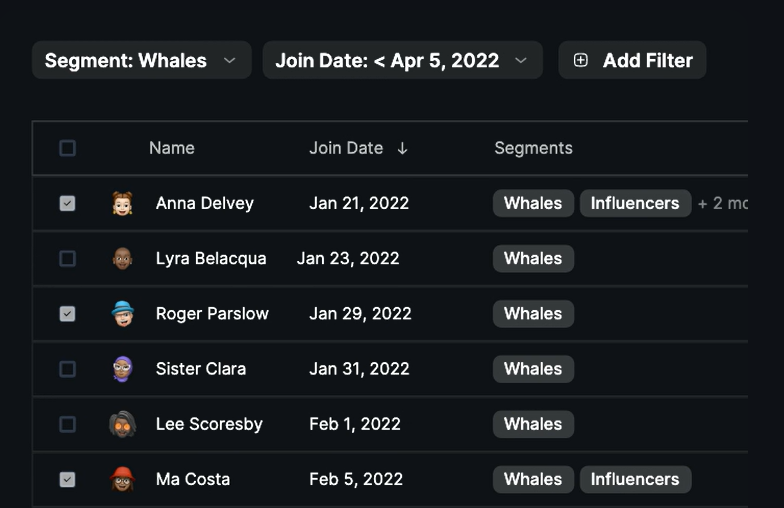Uncheck the Roger Parslow row checkbox
The image size is (784, 508).
click(67, 314)
